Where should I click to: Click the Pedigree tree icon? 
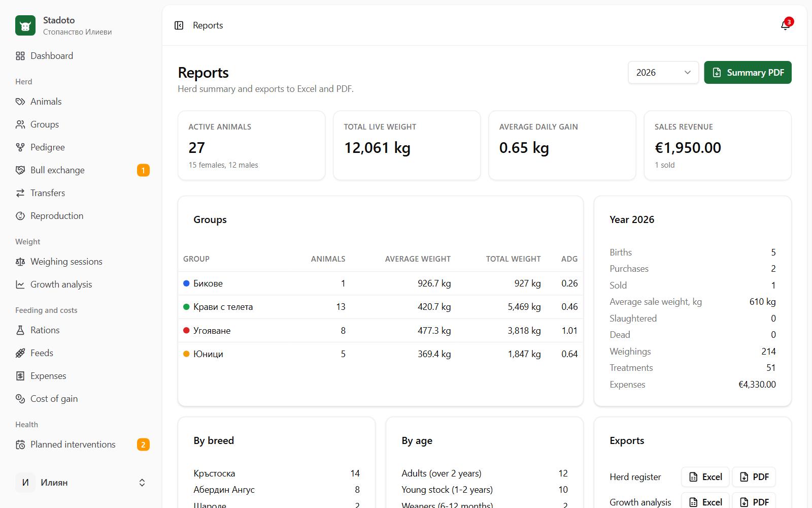(x=20, y=147)
